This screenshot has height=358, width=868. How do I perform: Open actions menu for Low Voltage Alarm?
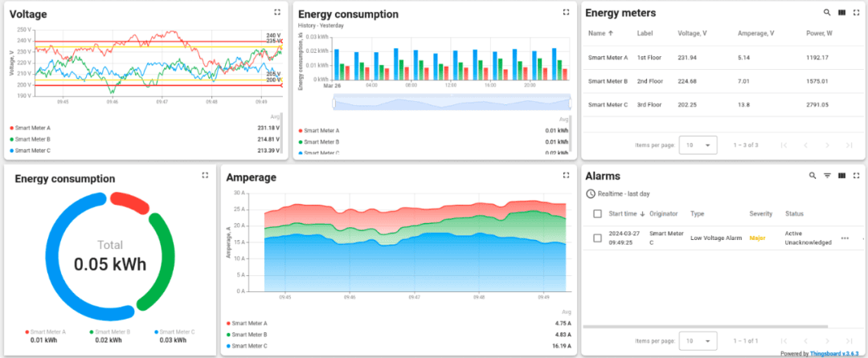pyautogui.click(x=845, y=238)
